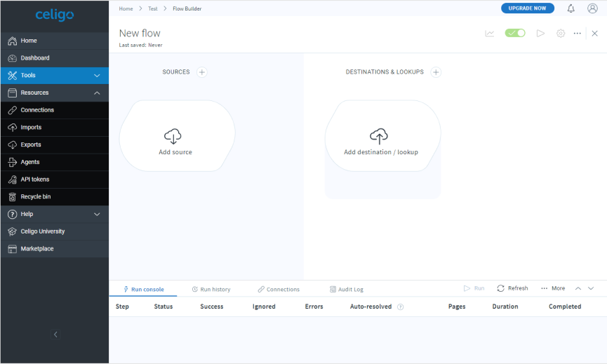Click the notifications bell icon

pyautogui.click(x=571, y=8)
